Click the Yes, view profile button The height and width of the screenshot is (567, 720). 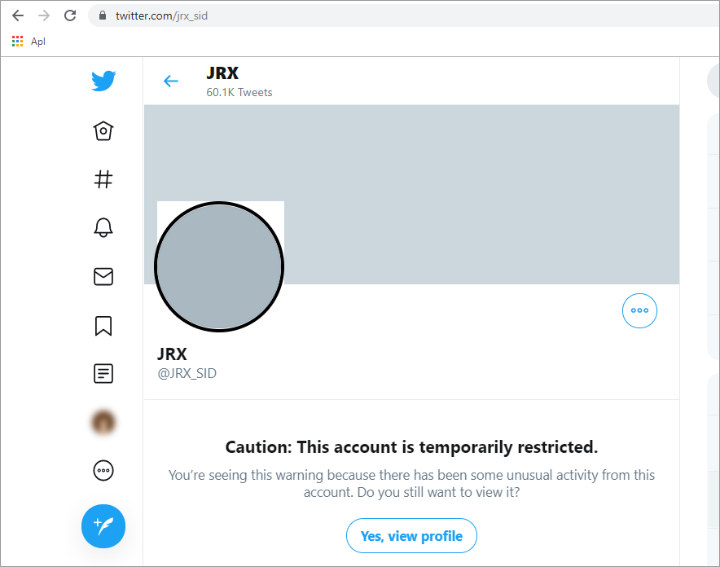(411, 536)
